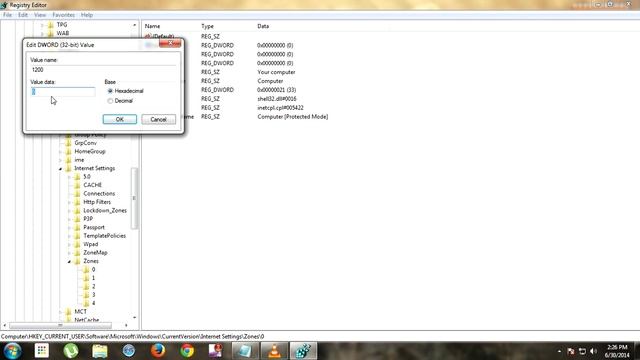Launch Firefox from the taskbar
Screen dimensions: 640x360
(x=158, y=351)
